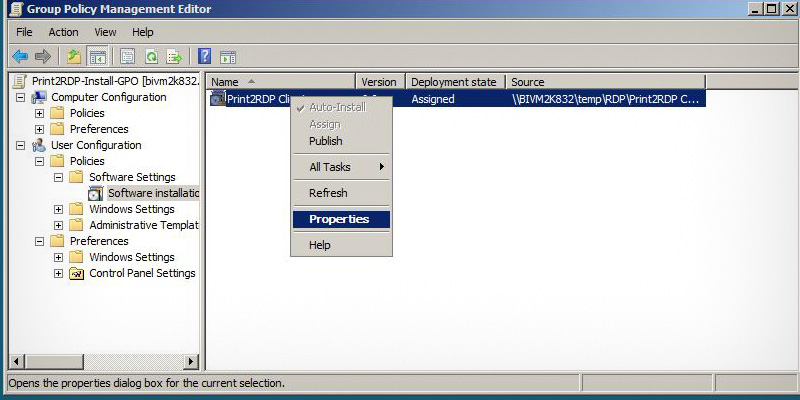Click the Export List toolbar icon
800x400 pixels.
tap(174, 56)
